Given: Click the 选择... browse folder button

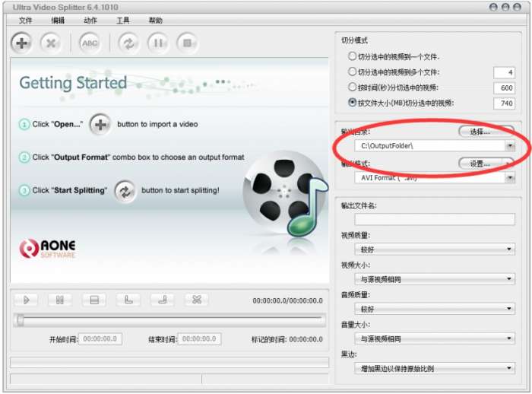Looking at the screenshot, I should tap(486, 132).
